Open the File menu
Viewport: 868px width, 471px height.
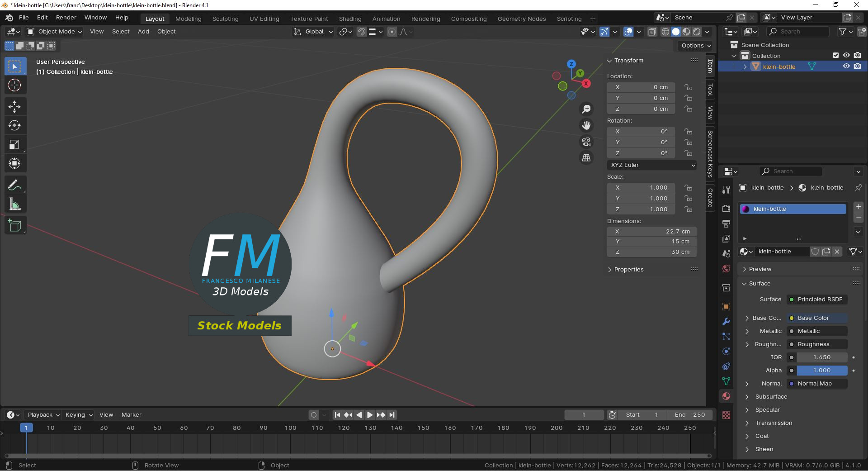coord(24,18)
